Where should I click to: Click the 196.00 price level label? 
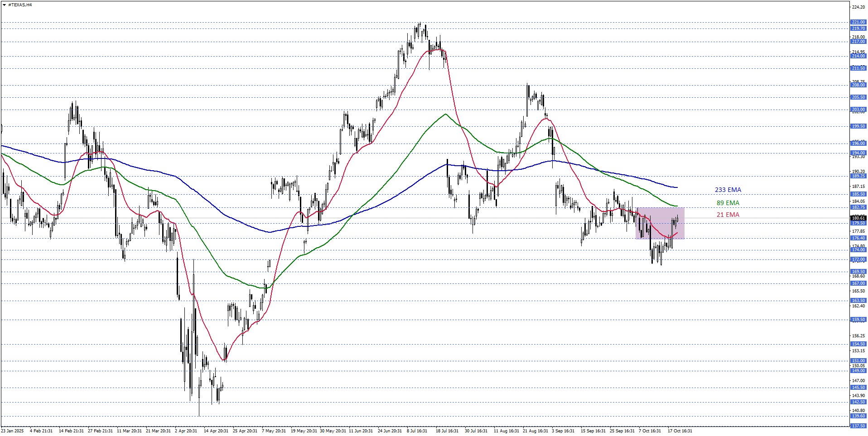858,144
